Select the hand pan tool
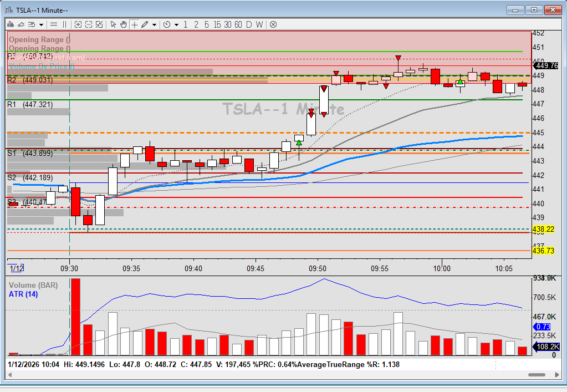567x392 pixels. coord(124,24)
